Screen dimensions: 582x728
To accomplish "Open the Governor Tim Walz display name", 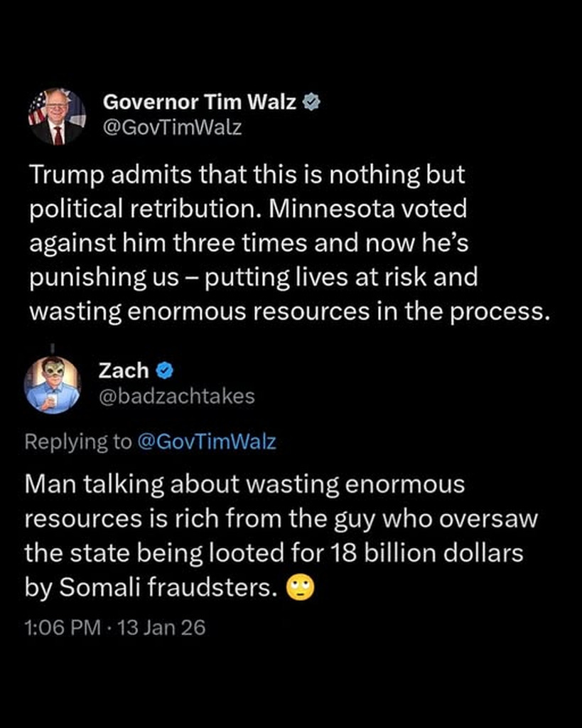I will click(x=200, y=102).
